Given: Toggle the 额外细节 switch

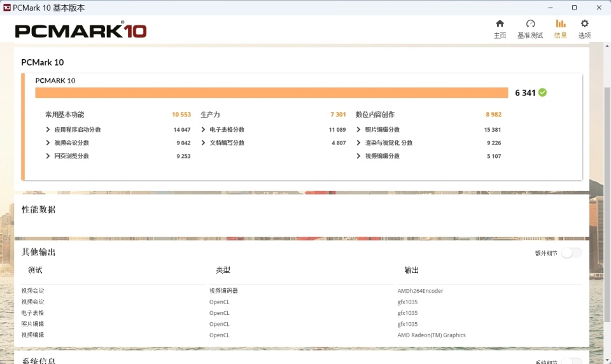Looking at the screenshot, I should coord(572,253).
